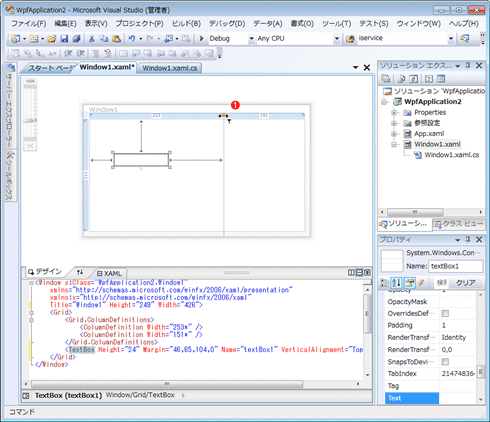Viewport: 490px width, 422px height.
Task: Open the ツールボックス side tab
Action: pos(10,176)
